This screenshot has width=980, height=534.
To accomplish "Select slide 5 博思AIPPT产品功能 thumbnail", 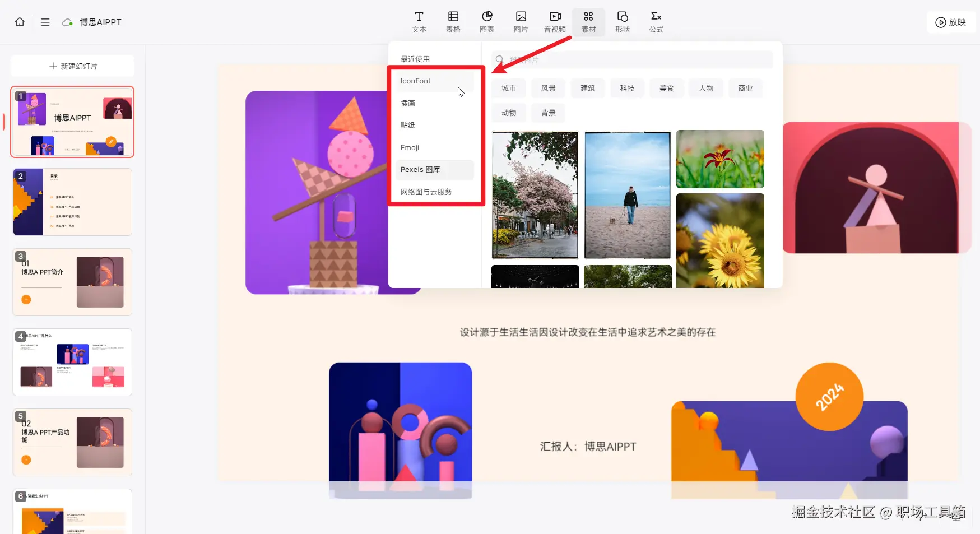I will (x=72, y=442).
